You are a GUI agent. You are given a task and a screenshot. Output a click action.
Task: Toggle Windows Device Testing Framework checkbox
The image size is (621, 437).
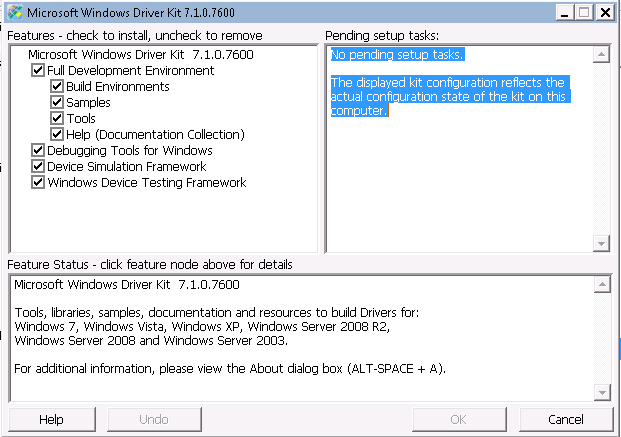[x=38, y=183]
